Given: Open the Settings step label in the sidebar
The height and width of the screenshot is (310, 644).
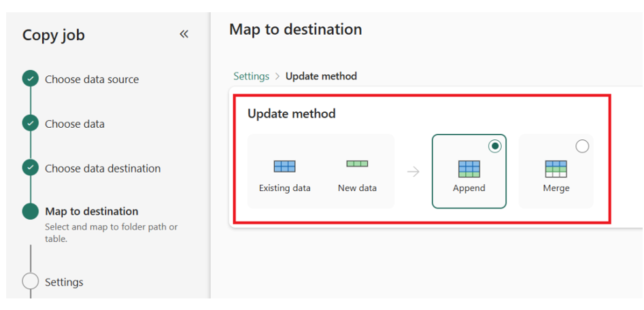Looking at the screenshot, I should 64,282.
